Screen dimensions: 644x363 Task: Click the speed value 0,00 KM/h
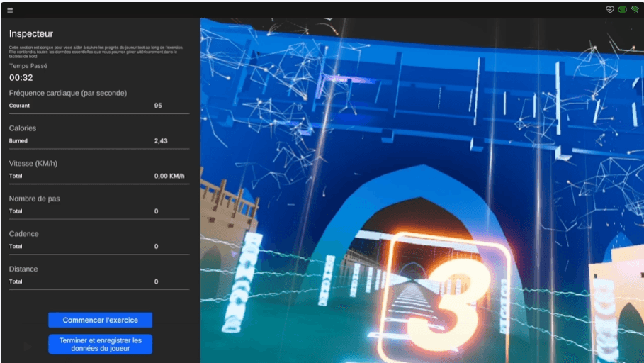coord(169,176)
